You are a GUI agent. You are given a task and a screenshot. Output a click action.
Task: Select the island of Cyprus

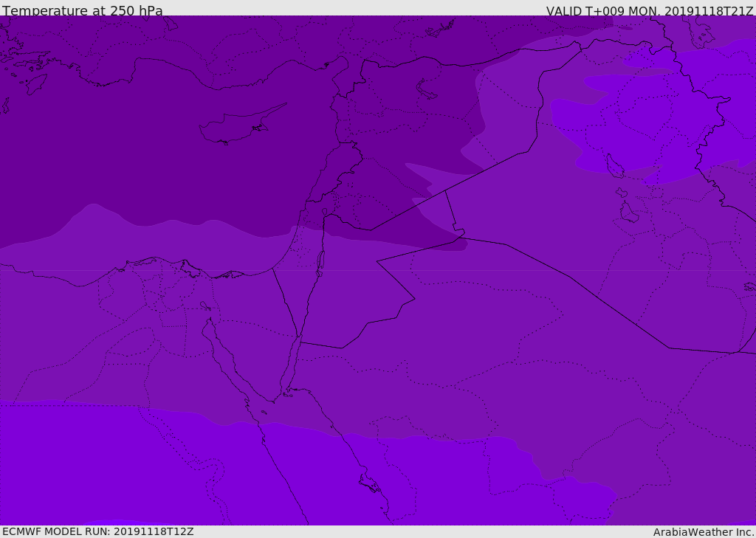coord(241,125)
